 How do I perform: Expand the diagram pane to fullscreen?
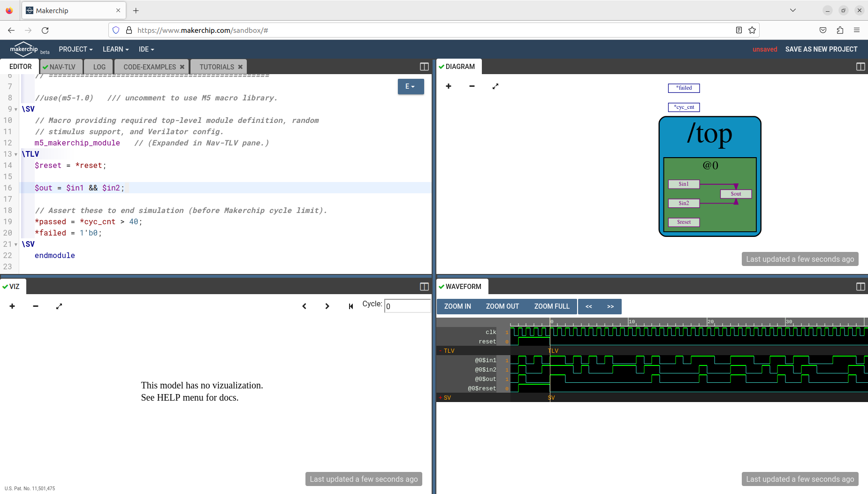pyautogui.click(x=495, y=86)
